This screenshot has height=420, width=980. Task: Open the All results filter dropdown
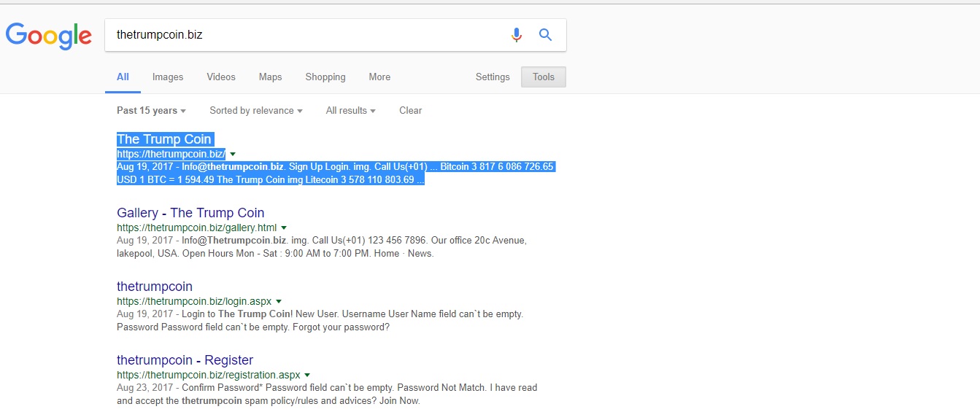point(350,110)
